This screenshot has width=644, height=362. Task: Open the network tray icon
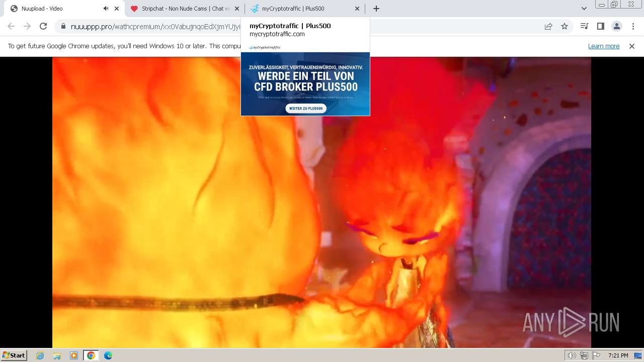pos(584,355)
